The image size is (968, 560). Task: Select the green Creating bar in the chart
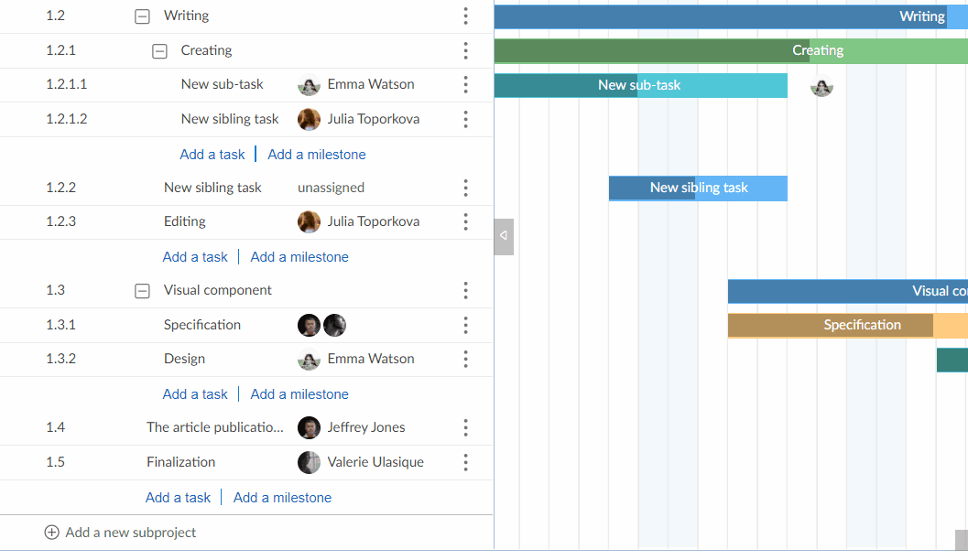pos(731,50)
